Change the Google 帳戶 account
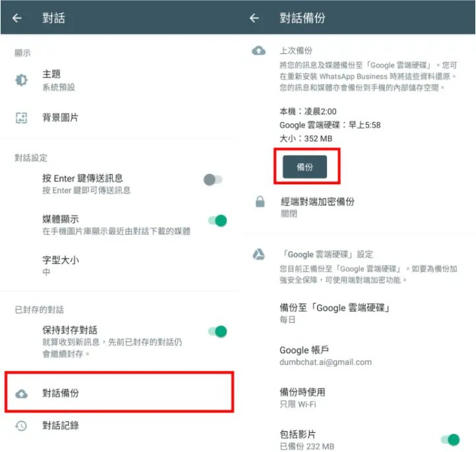This screenshot has width=476, height=452. coord(357,356)
